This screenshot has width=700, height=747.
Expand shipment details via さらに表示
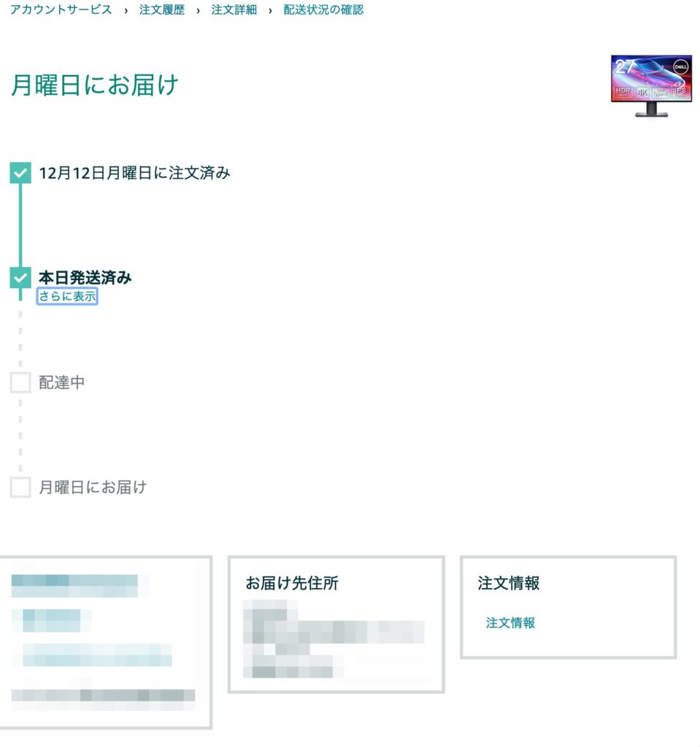click(67, 296)
